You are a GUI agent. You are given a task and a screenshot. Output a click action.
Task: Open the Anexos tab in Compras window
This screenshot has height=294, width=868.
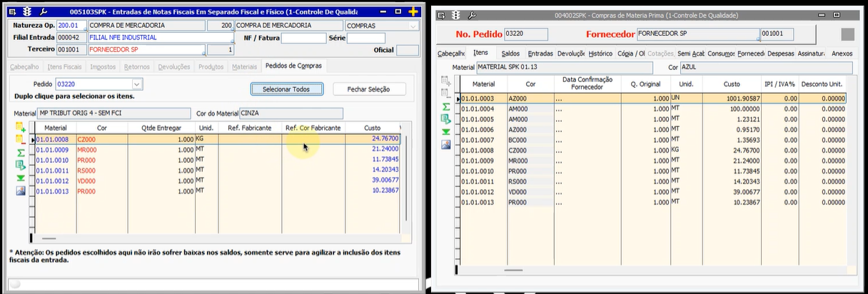pyautogui.click(x=842, y=54)
